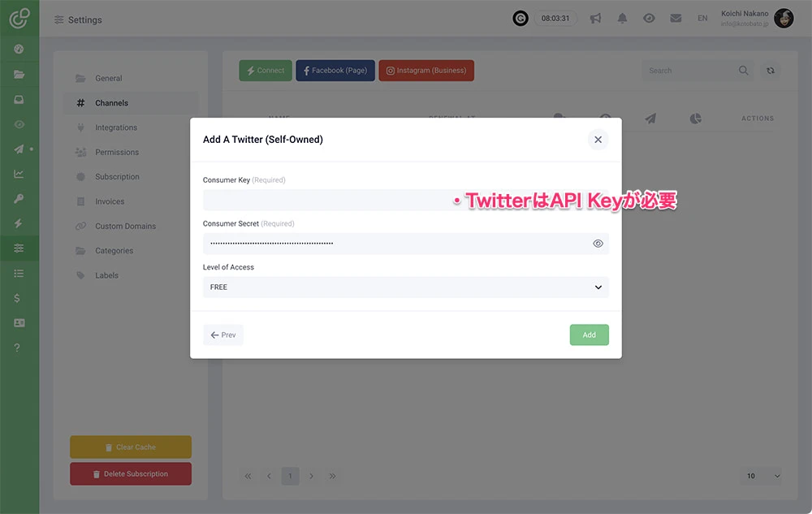The height and width of the screenshot is (514, 812).
Task: Toggle the eye icon in top header
Action: [649, 18]
